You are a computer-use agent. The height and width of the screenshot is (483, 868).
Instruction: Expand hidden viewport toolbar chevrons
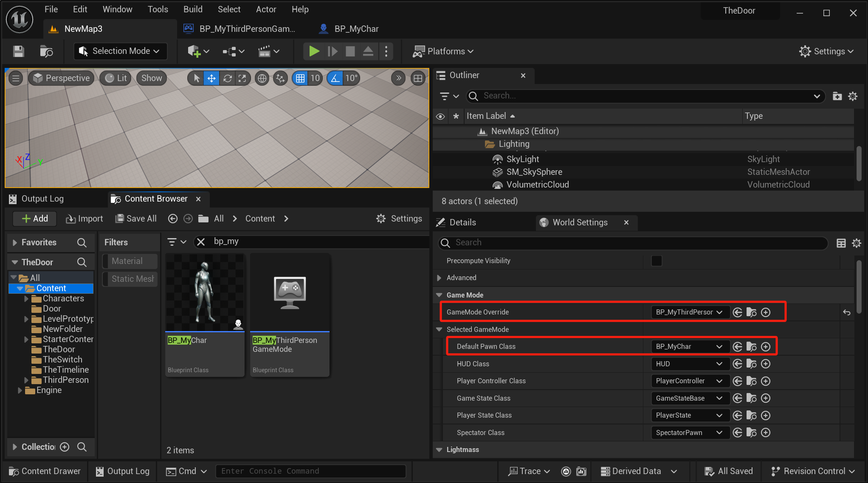point(398,78)
